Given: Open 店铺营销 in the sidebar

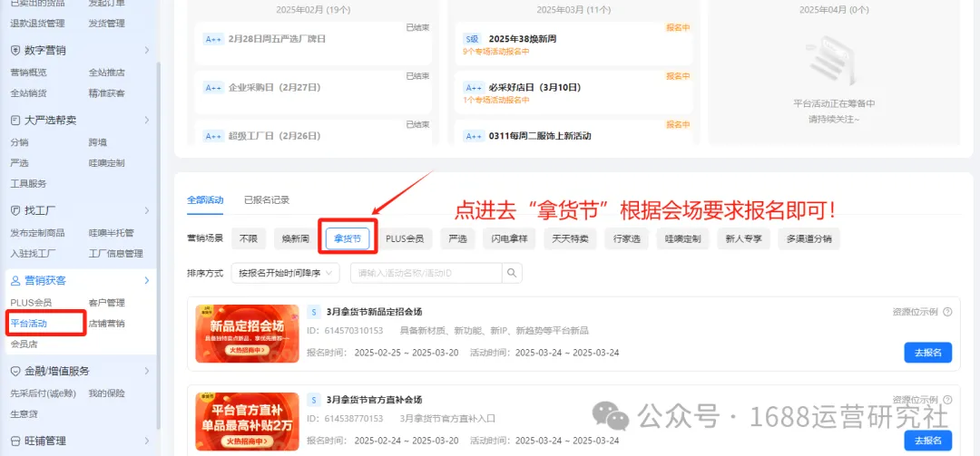Looking at the screenshot, I should [x=107, y=324].
